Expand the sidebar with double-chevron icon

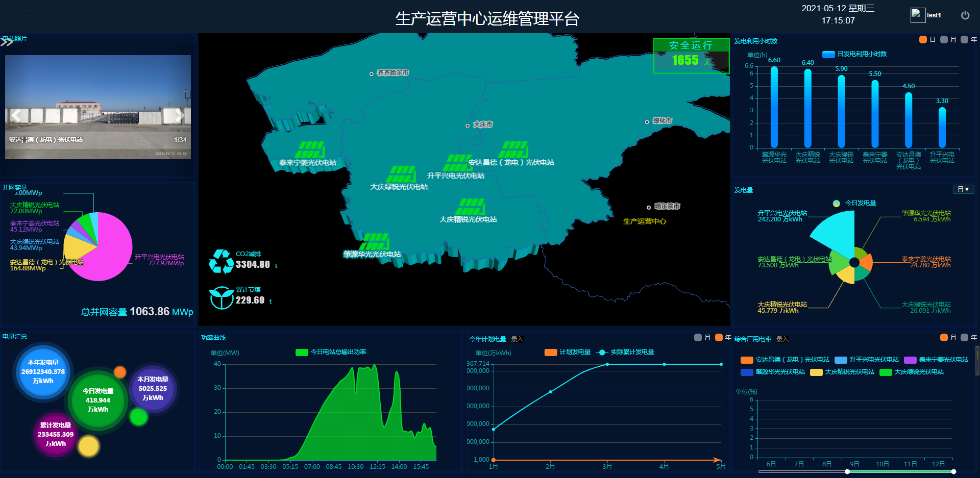(x=7, y=42)
